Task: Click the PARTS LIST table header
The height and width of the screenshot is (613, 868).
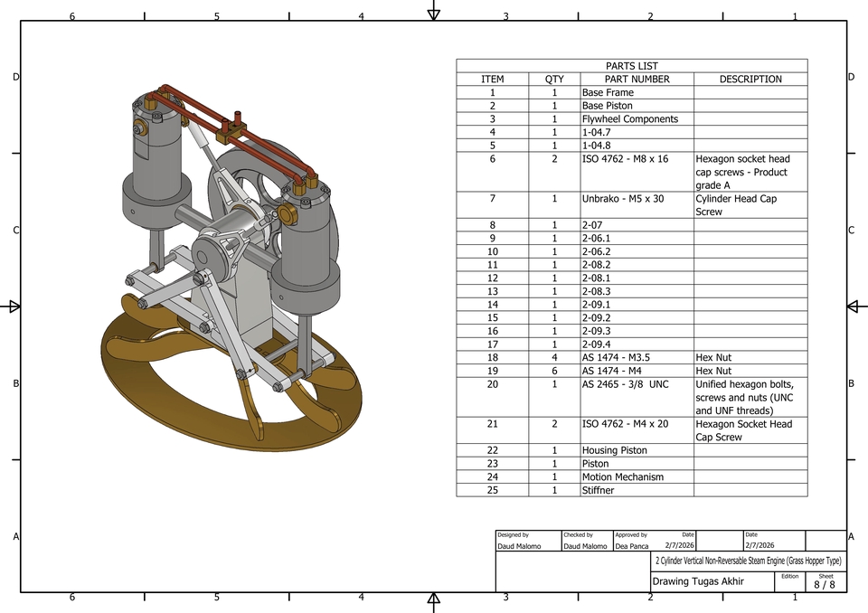Action: (x=633, y=65)
